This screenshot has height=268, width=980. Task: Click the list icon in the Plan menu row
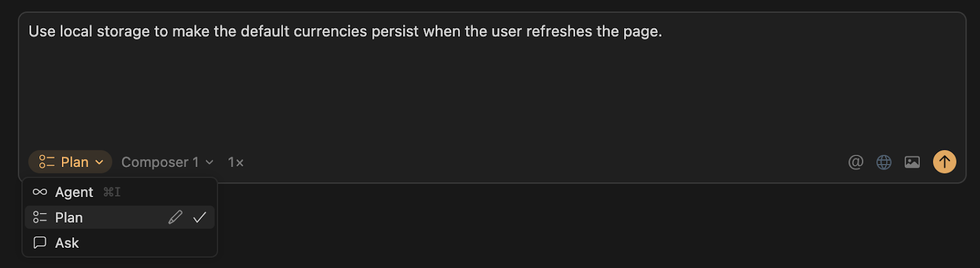(40, 217)
